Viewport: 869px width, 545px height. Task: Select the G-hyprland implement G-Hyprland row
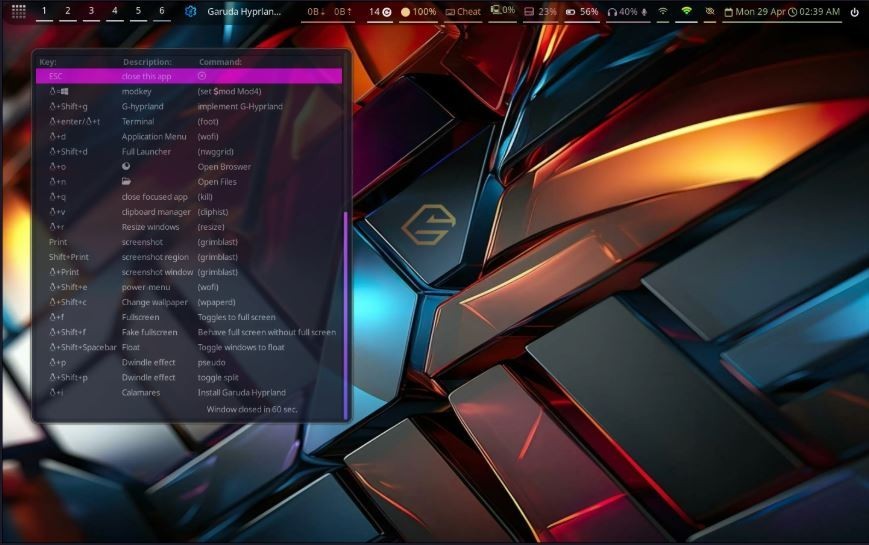(189, 106)
